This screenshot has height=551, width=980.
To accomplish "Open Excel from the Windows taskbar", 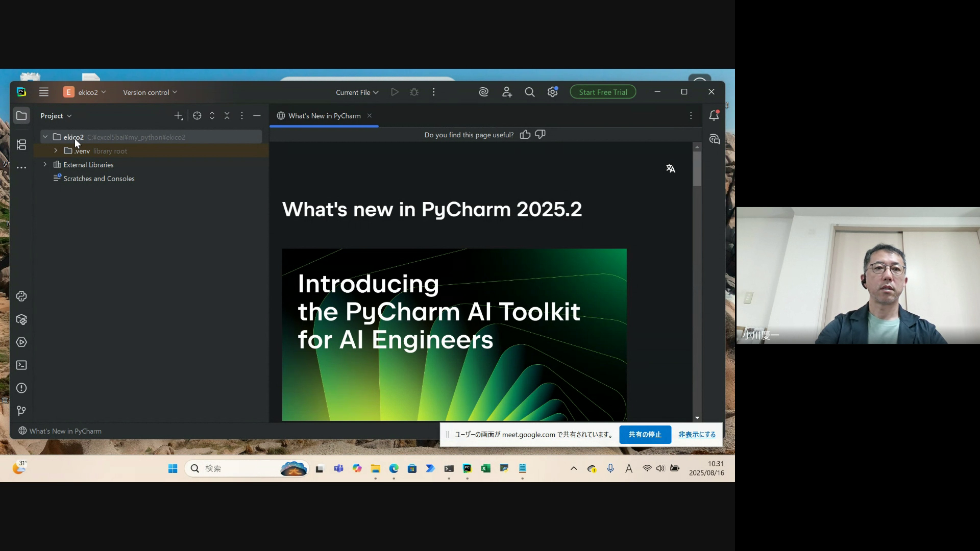I will tap(486, 468).
